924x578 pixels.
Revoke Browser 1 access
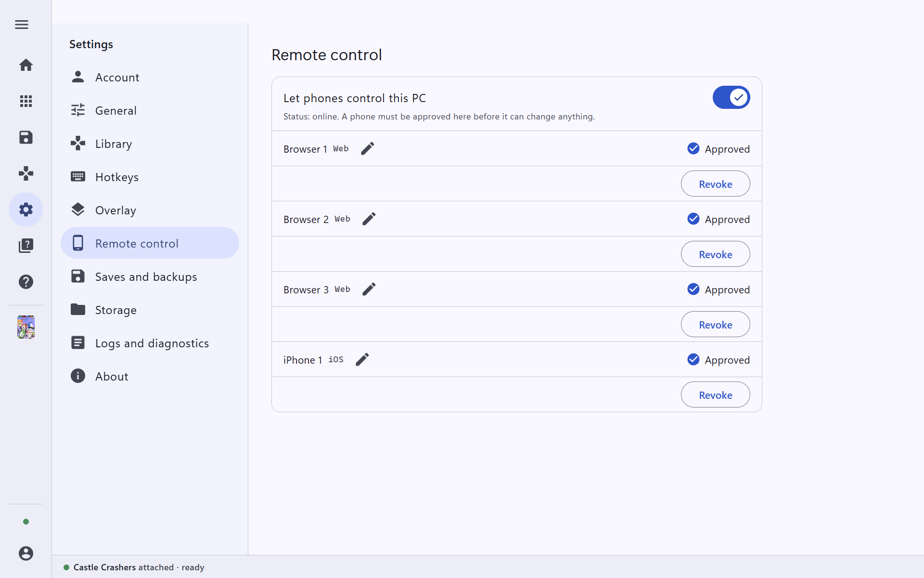pos(715,184)
